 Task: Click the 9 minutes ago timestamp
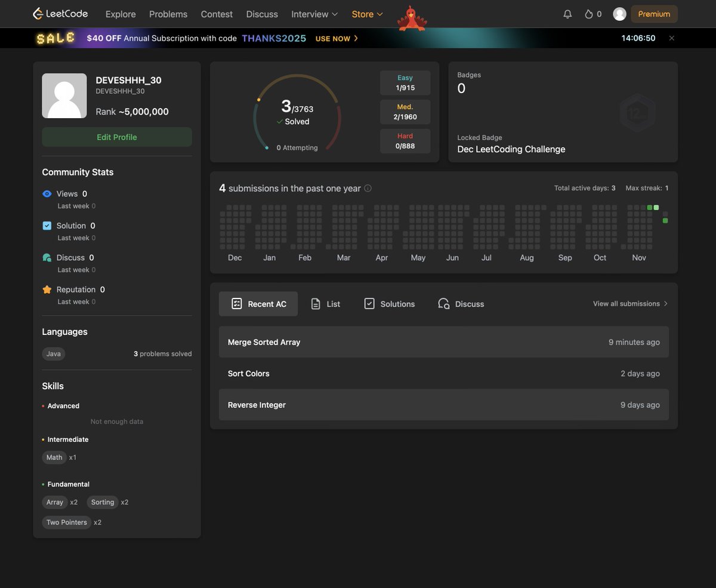click(x=634, y=342)
